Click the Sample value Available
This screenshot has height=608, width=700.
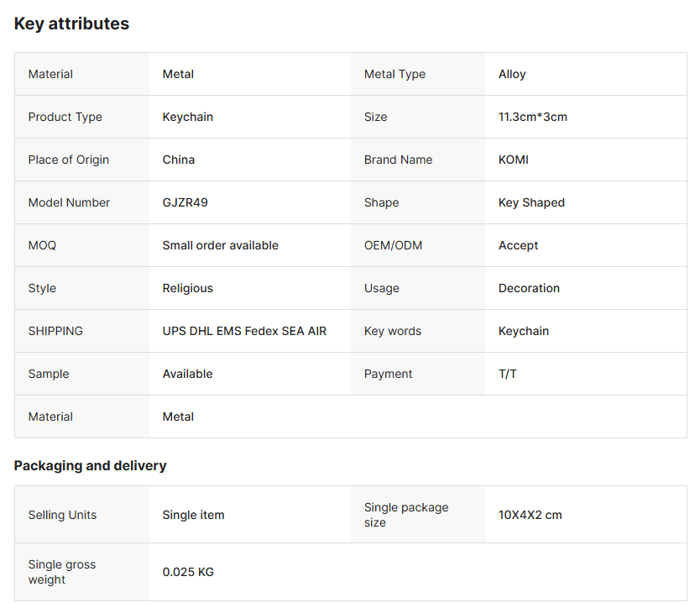187,374
